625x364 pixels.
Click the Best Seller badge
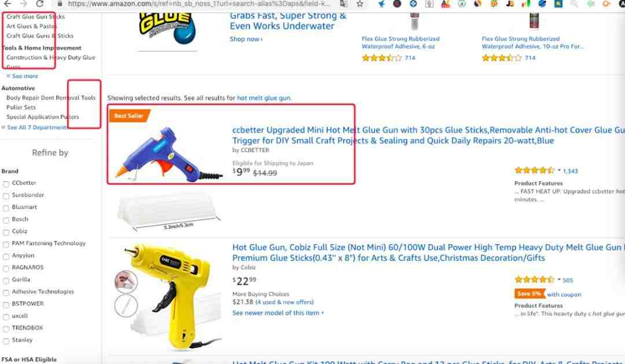(129, 116)
